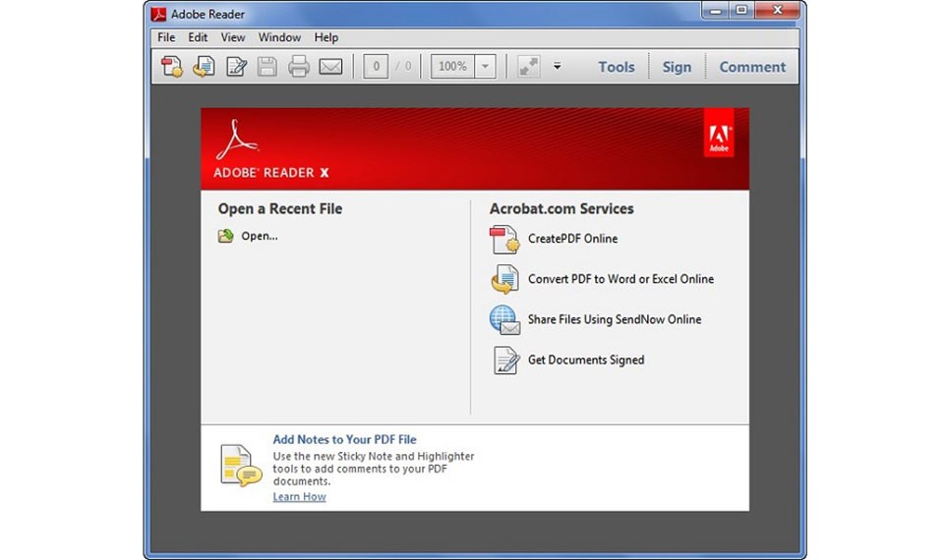
Task: Click the Open... link for recent files
Action: tap(260, 236)
